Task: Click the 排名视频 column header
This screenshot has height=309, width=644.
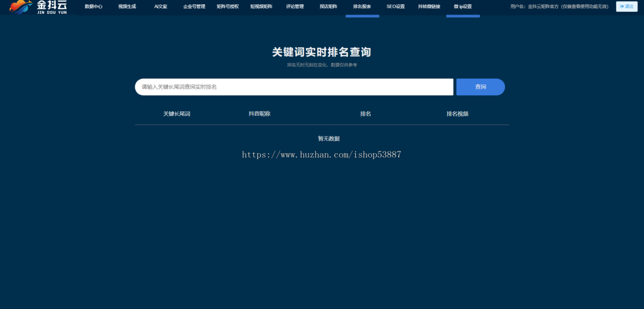Action: pyautogui.click(x=457, y=114)
